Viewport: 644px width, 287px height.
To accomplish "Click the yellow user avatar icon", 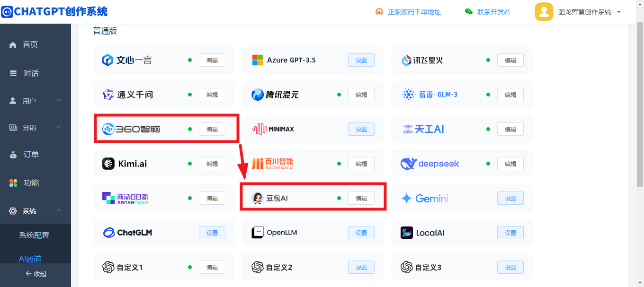I will [544, 12].
